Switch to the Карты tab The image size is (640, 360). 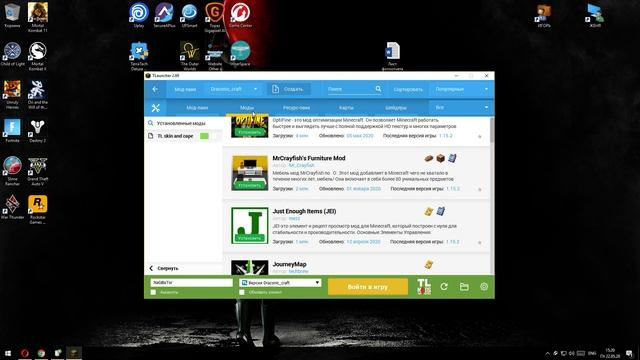pyautogui.click(x=346, y=108)
